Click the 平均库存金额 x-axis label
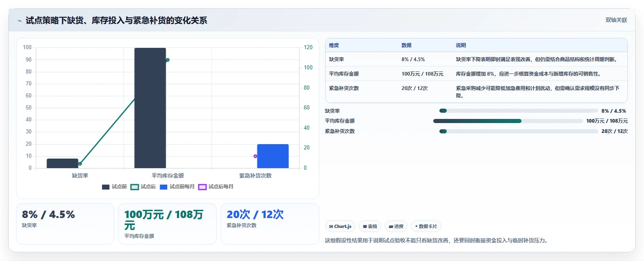 (x=167, y=176)
